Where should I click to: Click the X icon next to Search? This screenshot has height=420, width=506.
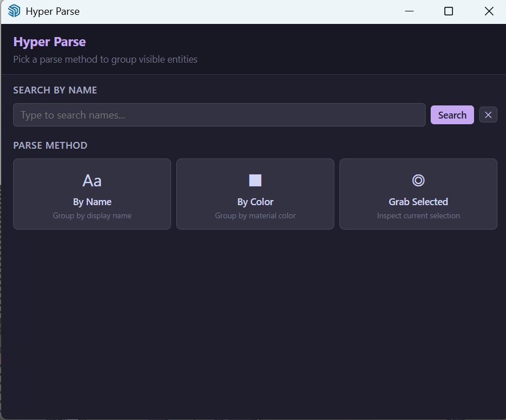488,115
